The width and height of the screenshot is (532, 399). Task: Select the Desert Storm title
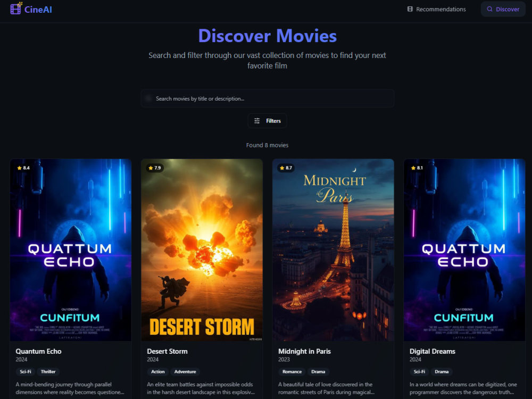tap(167, 352)
